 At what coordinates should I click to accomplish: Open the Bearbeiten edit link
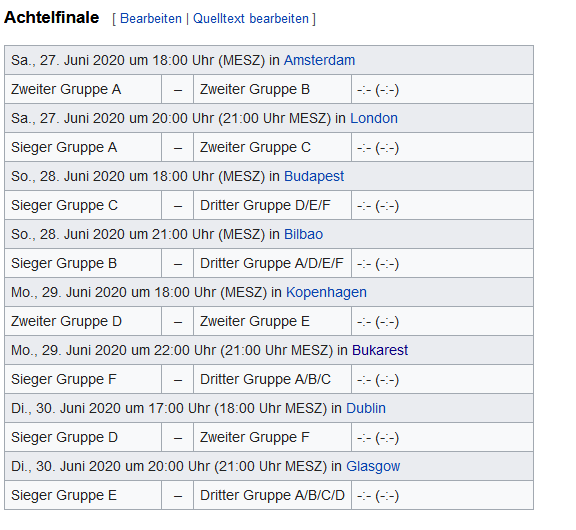pos(151,18)
